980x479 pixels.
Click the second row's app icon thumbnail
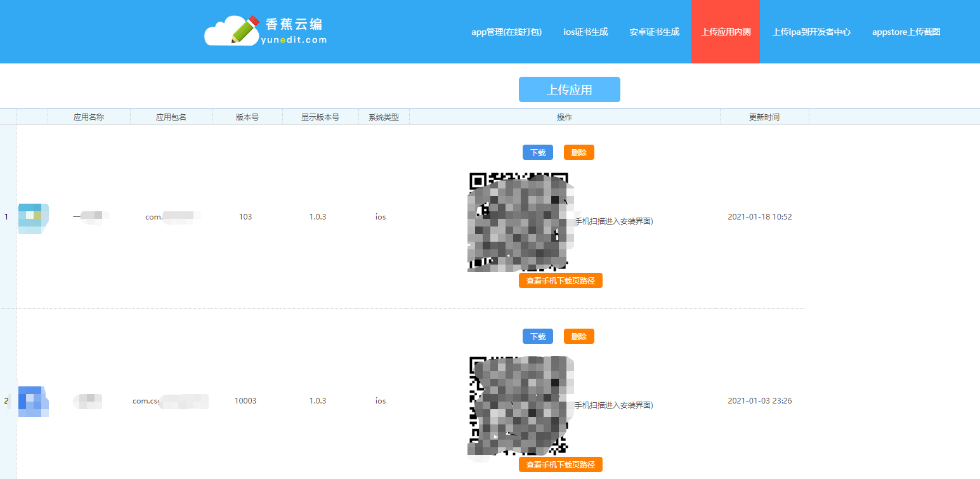pos(34,401)
